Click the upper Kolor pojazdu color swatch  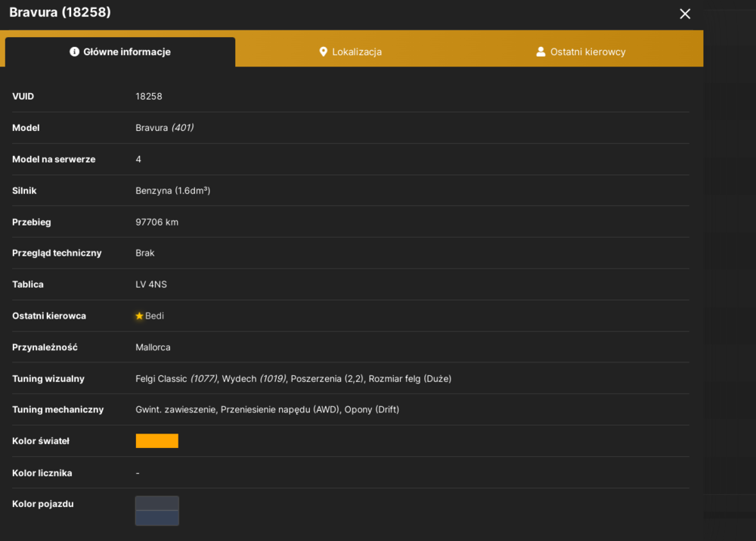(156, 503)
